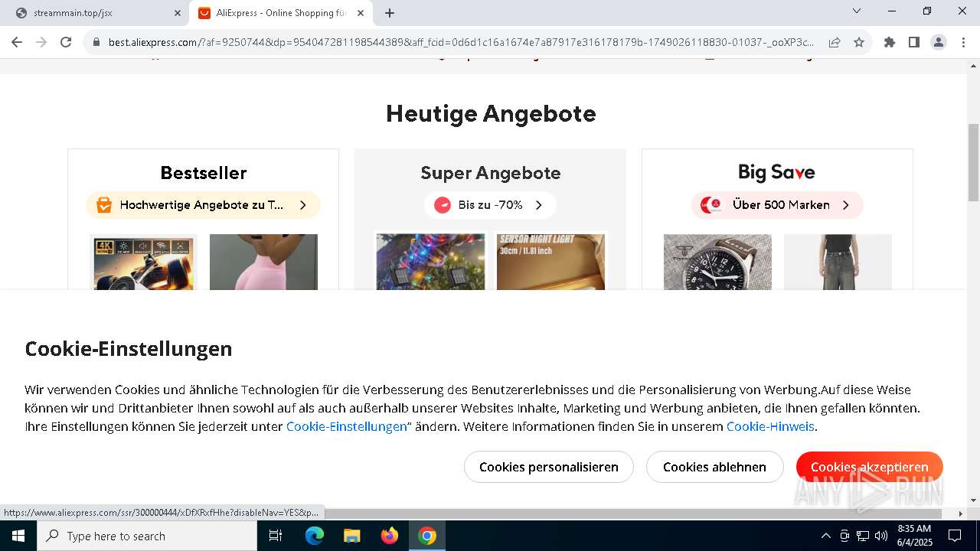Viewport: 980px width, 551px height.
Task: Open the wristwatch product thumbnail
Action: click(x=717, y=262)
